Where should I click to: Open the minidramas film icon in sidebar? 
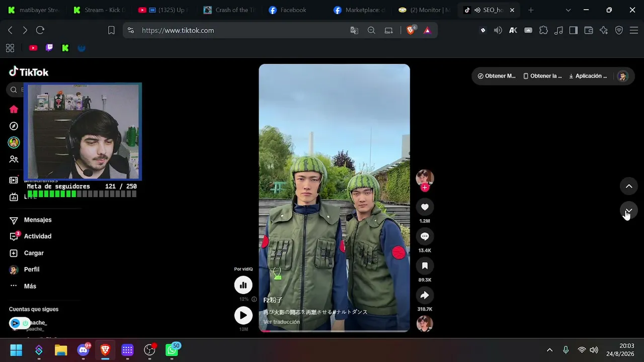pyautogui.click(x=14, y=180)
